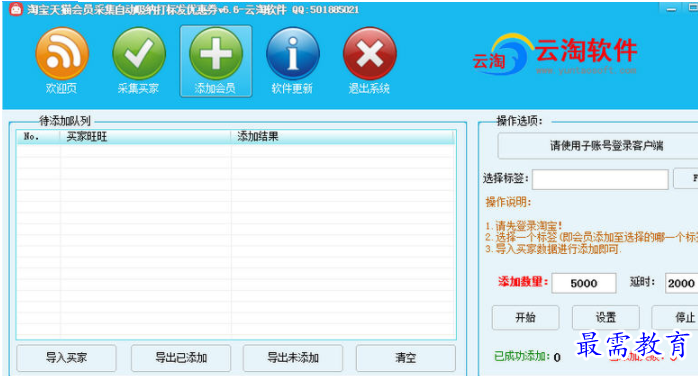Click the 导出已添加 button
The image size is (698, 376).
coord(181,358)
